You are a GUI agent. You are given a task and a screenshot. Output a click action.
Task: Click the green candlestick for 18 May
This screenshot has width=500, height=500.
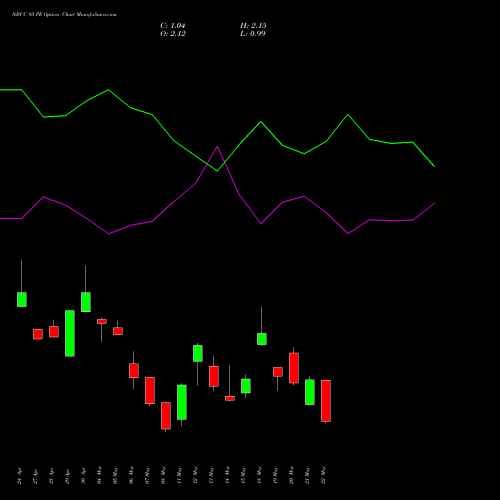[262, 339]
